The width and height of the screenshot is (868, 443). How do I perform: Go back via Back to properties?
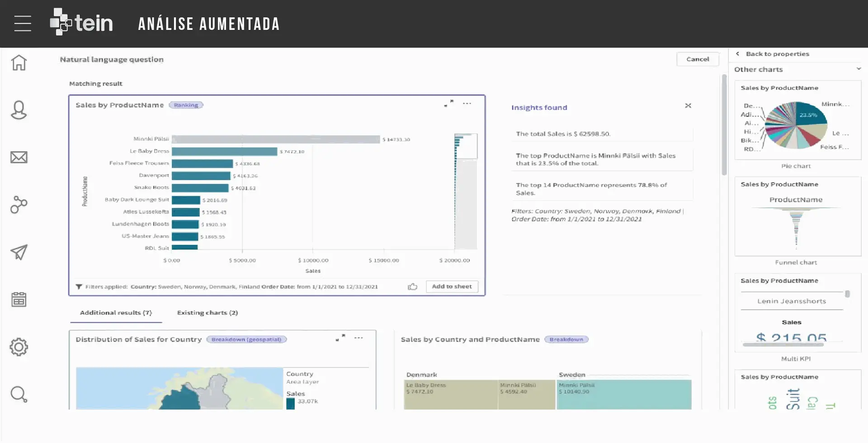tap(773, 54)
